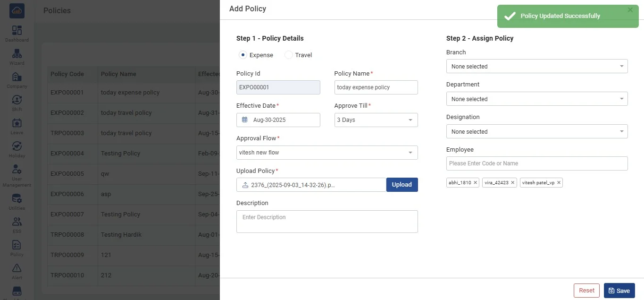Expand the Approve Till dropdown
Image resolution: width=644 pixels, height=300 pixels.
(x=376, y=120)
